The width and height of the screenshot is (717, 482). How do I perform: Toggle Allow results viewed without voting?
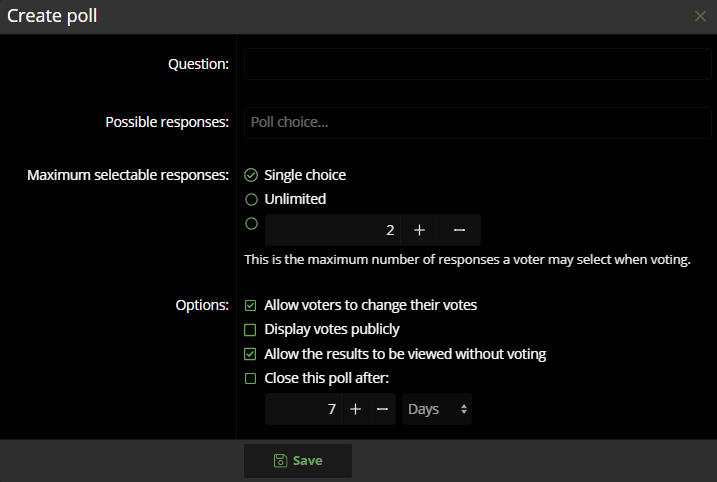point(250,354)
